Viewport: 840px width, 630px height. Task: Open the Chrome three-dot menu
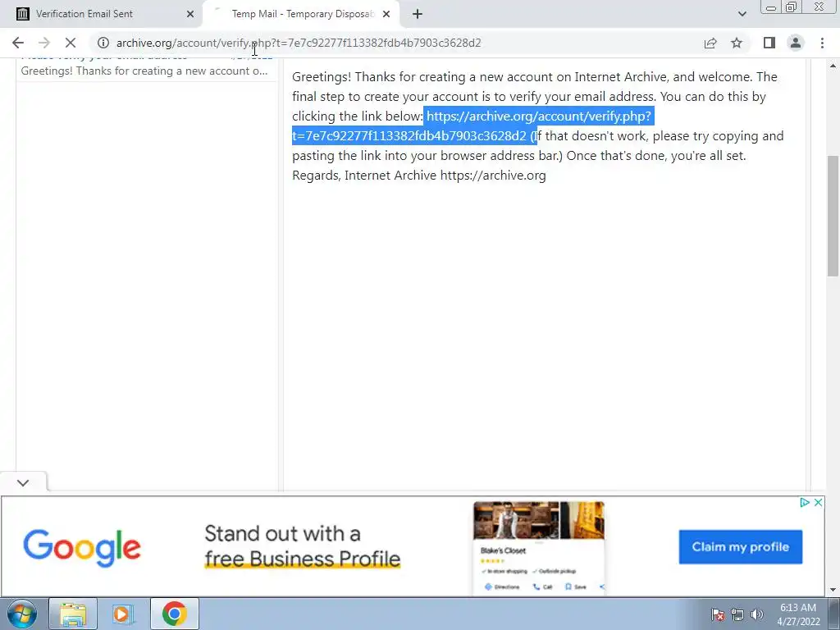tap(822, 43)
